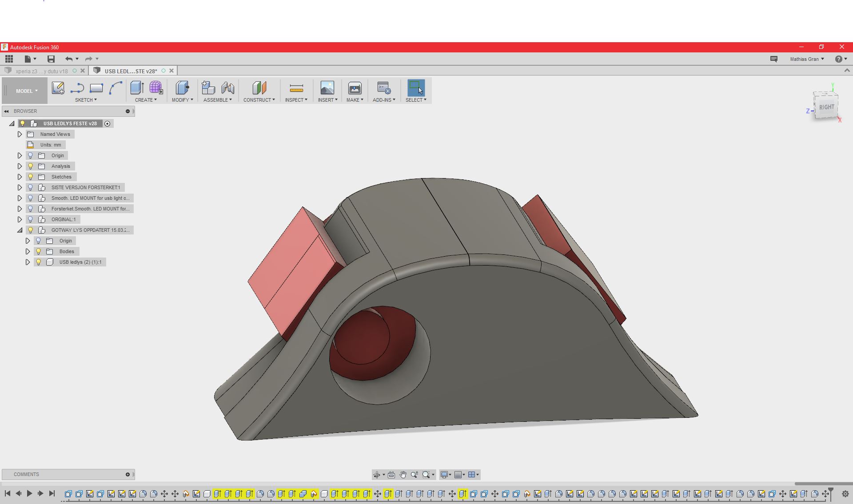Image resolution: width=853 pixels, height=504 pixels.
Task: Open the Mathias Gran account dropdown
Action: click(x=807, y=59)
